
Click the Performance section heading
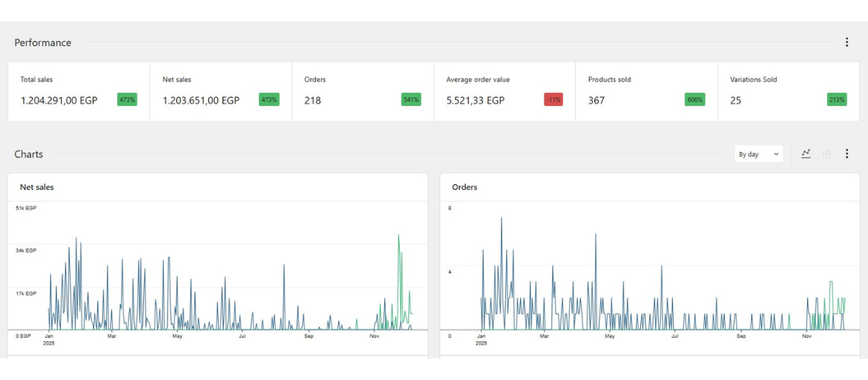(x=43, y=43)
